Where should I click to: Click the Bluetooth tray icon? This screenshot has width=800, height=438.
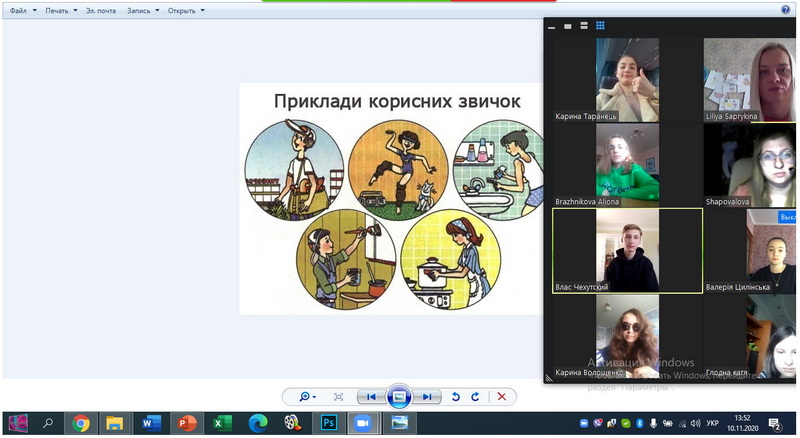point(639,423)
